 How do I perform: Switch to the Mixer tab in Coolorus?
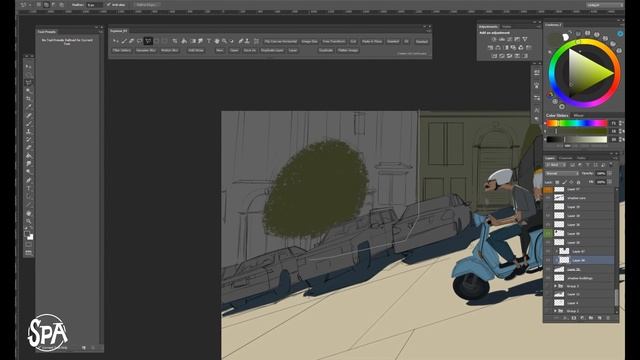(578, 116)
